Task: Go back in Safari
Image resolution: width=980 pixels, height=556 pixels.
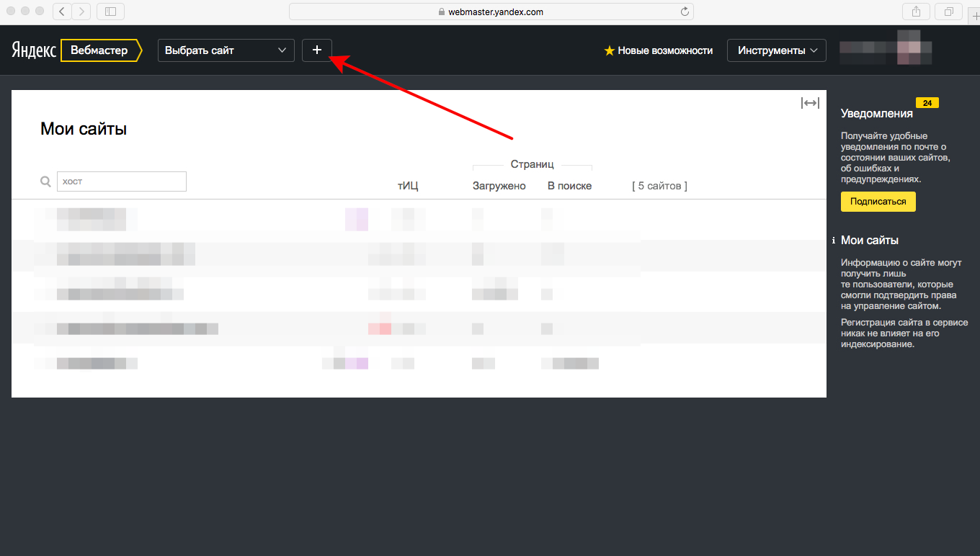Action: point(62,11)
